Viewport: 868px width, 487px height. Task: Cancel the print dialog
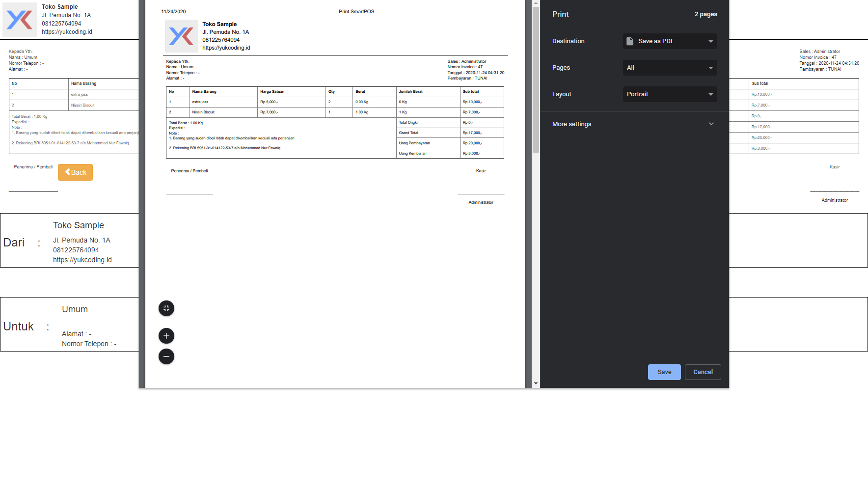(703, 372)
